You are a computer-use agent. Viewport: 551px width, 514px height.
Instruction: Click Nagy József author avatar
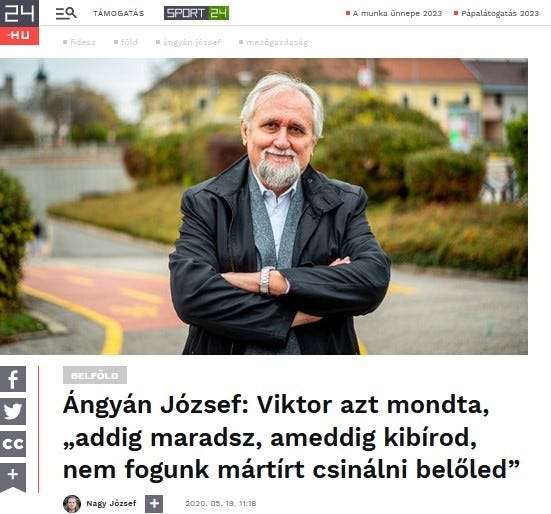click(72, 504)
